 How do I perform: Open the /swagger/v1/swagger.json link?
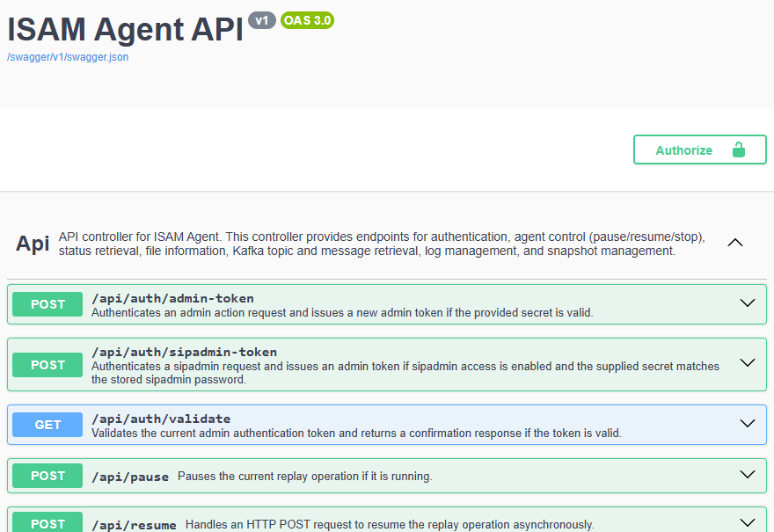point(68,57)
